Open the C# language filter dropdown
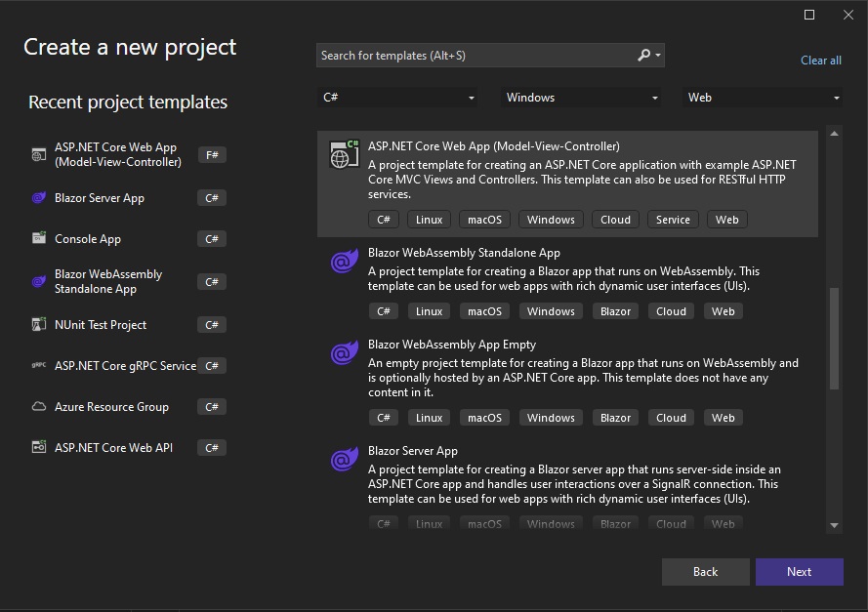 (x=397, y=98)
